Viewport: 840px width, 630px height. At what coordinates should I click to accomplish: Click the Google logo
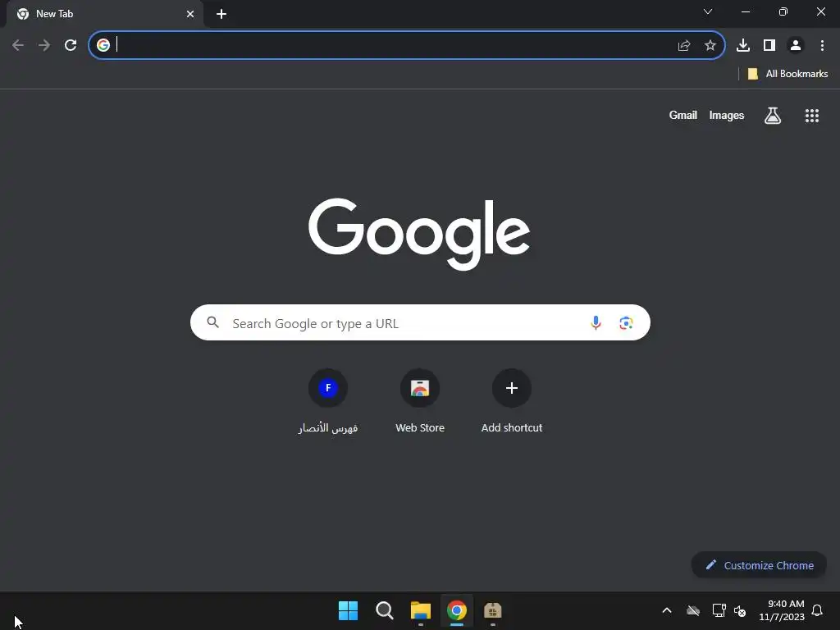click(x=419, y=234)
